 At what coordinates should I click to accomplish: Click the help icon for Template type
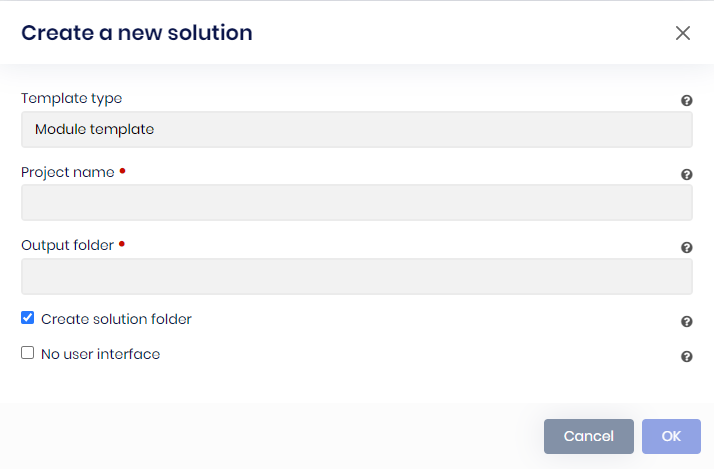click(687, 101)
